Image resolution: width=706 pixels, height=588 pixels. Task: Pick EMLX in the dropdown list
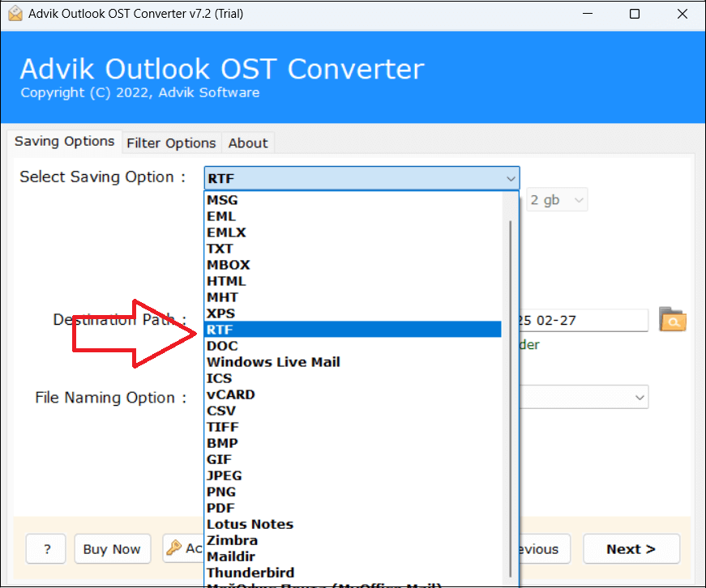click(x=353, y=232)
